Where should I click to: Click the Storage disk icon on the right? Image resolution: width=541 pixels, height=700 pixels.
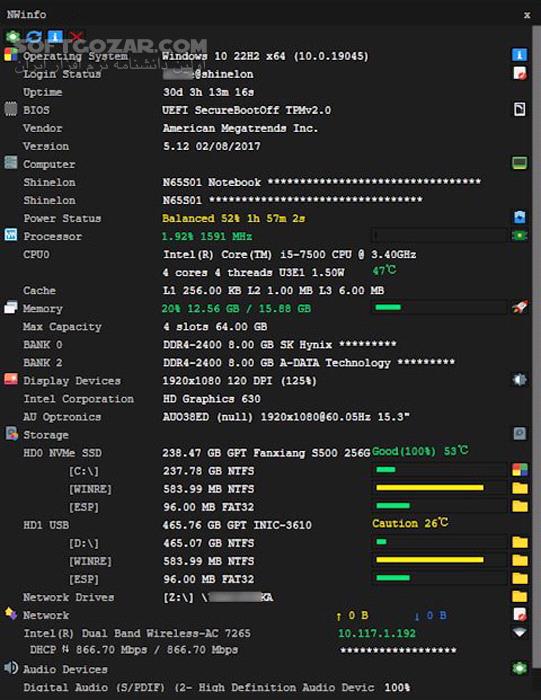point(519,433)
